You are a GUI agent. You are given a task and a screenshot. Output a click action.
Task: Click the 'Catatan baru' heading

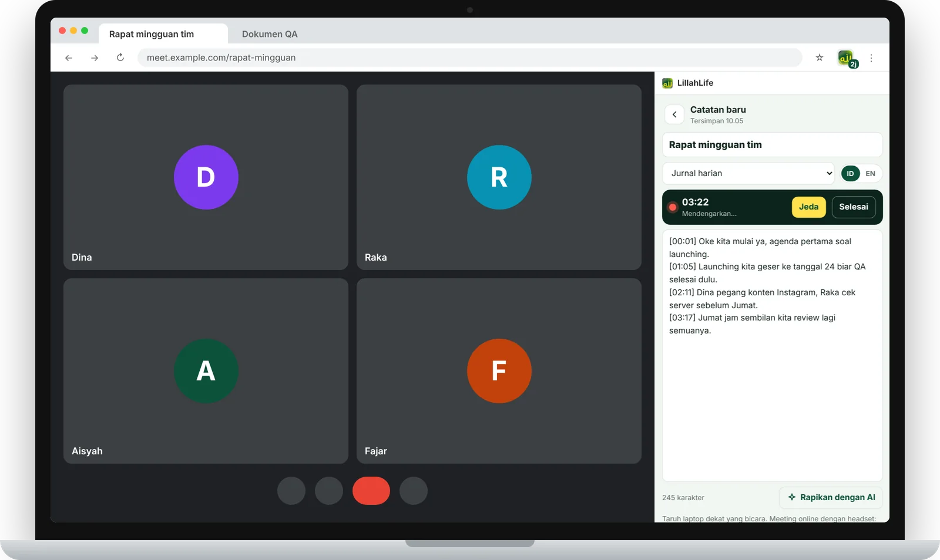click(x=718, y=110)
